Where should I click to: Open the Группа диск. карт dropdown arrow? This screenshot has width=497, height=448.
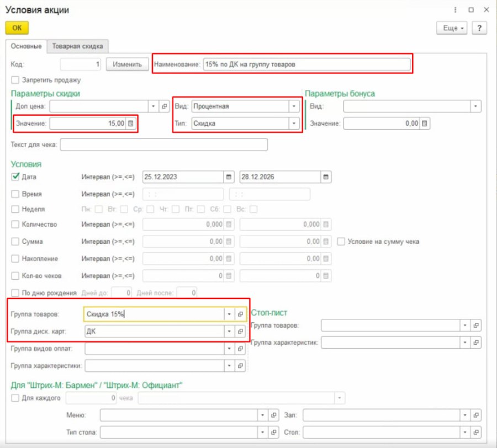pos(229,332)
